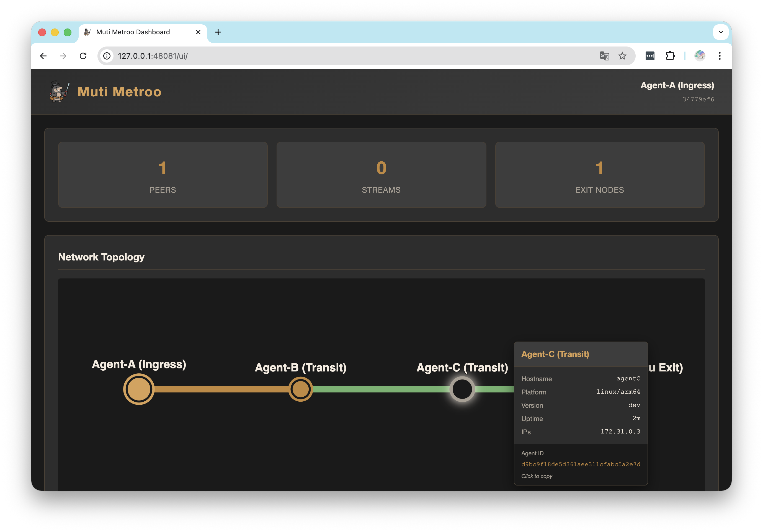Open the Chrome profile avatar icon
Viewport: 763px width, 532px height.
click(x=700, y=56)
